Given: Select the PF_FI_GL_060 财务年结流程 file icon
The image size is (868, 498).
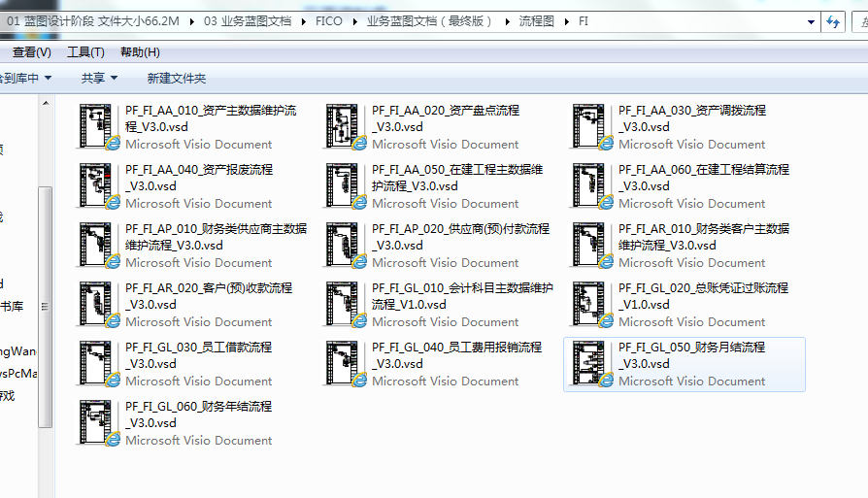Looking at the screenshot, I should pyautogui.click(x=100, y=422).
